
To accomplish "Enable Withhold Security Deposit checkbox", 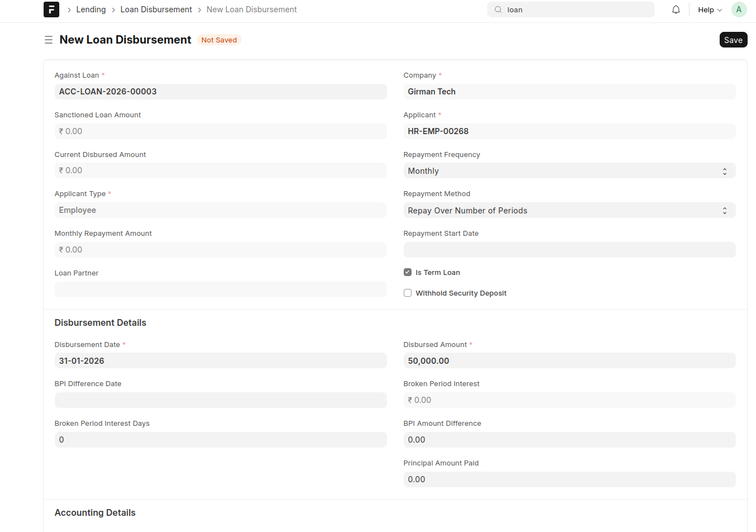I will point(408,293).
